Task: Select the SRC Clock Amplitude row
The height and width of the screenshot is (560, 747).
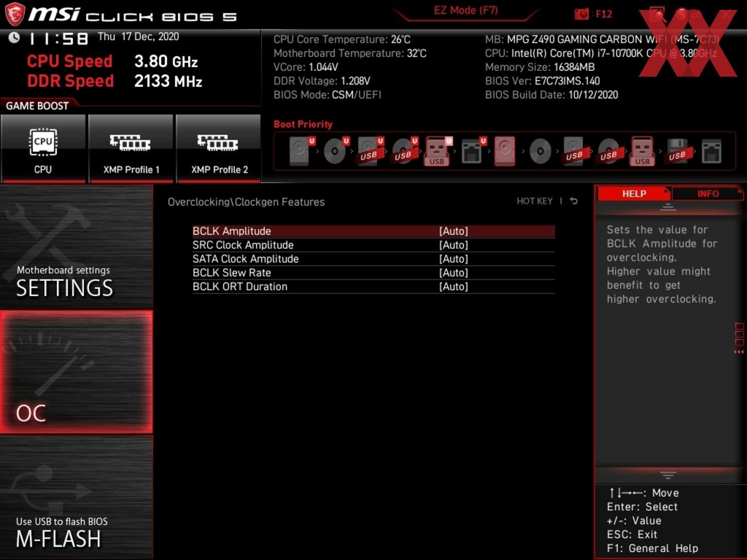Action: [x=374, y=245]
